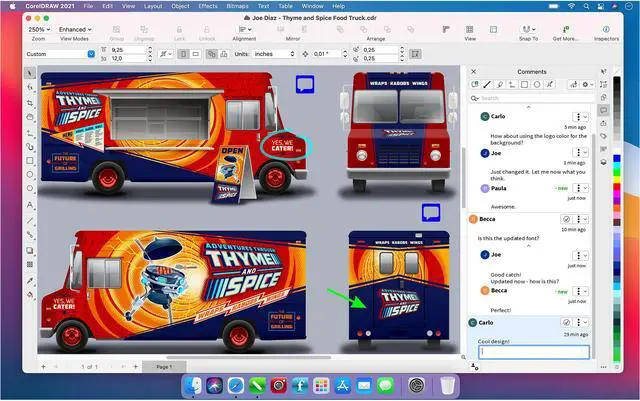Select the Page 1 tab
This screenshot has width=640, height=401.
164,367
